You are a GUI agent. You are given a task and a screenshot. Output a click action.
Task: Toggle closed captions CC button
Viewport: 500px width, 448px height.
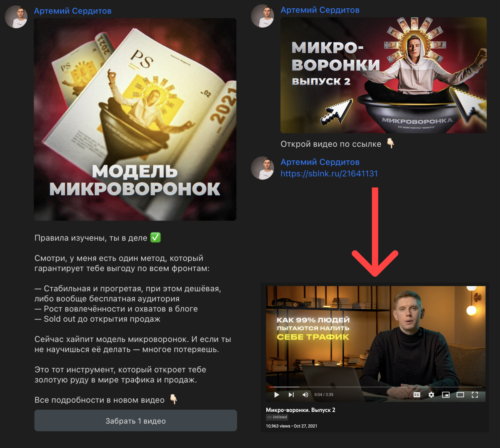click(x=417, y=395)
